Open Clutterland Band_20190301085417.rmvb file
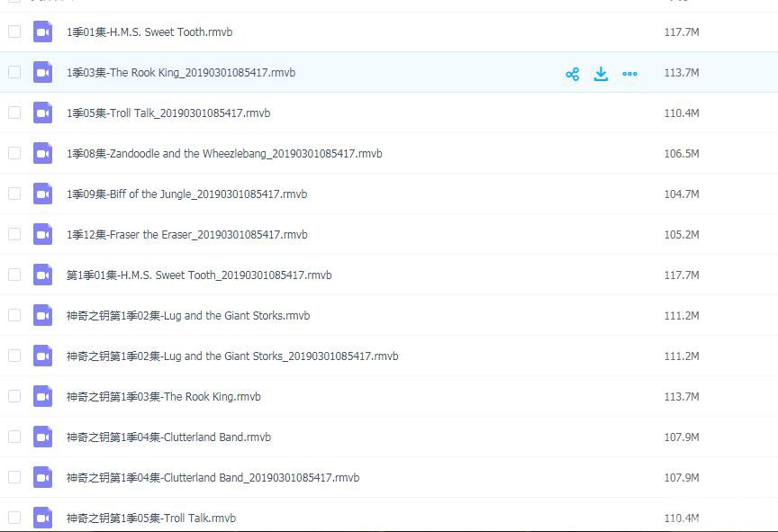778x532 pixels. coord(213,478)
